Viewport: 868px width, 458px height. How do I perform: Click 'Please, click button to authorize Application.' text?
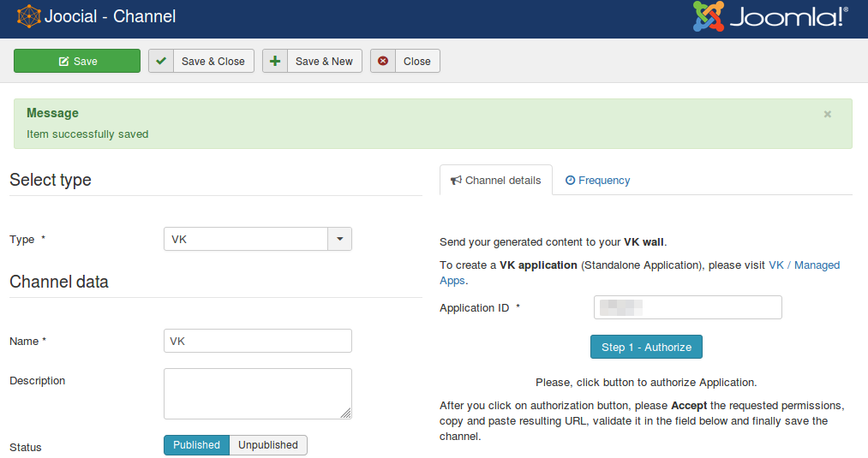click(x=646, y=382)
